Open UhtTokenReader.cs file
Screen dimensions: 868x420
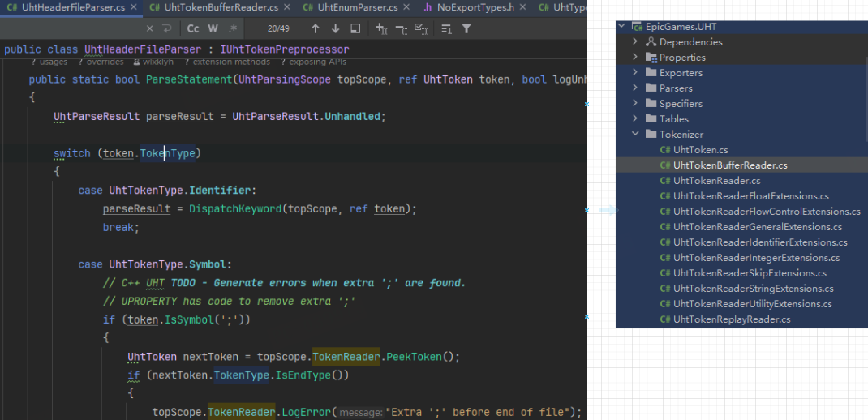(x=717, y=181)
